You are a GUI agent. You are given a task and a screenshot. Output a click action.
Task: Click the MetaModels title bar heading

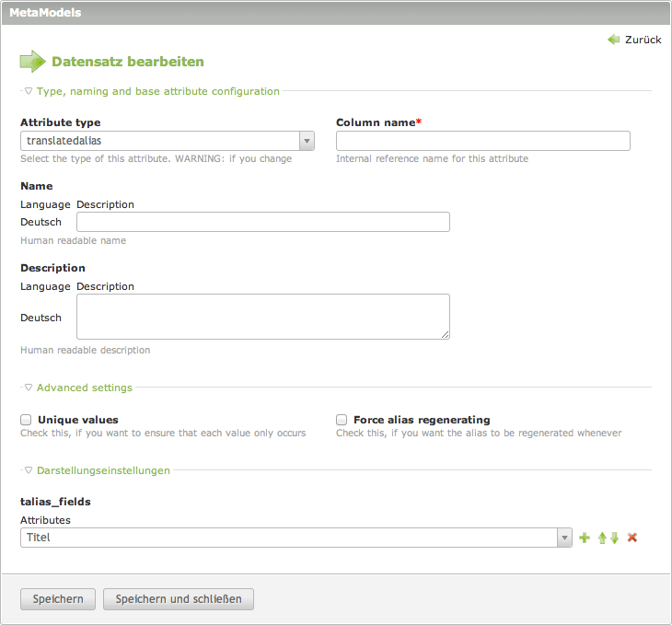pos(45,13)
